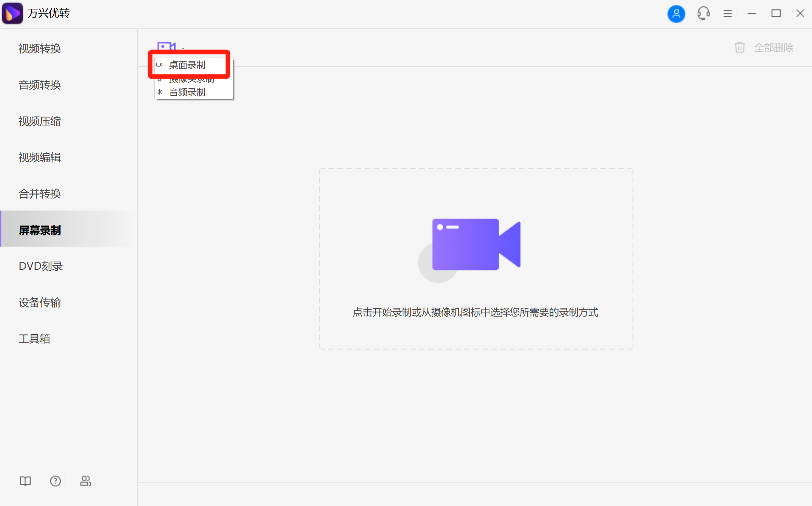Image resolution: width=812 pixels, height=506 pixels.
Task: Click 全部删除 to delete all recordings
Action: tap(773, 47)
